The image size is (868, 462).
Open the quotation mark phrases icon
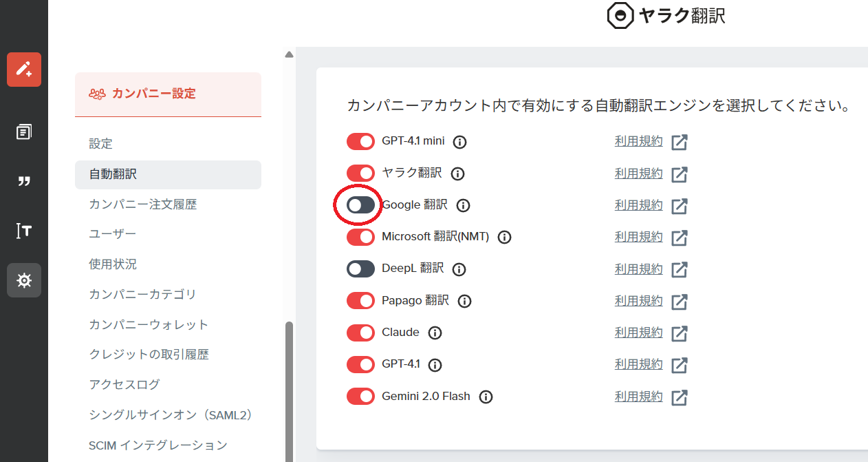[24, 181]
